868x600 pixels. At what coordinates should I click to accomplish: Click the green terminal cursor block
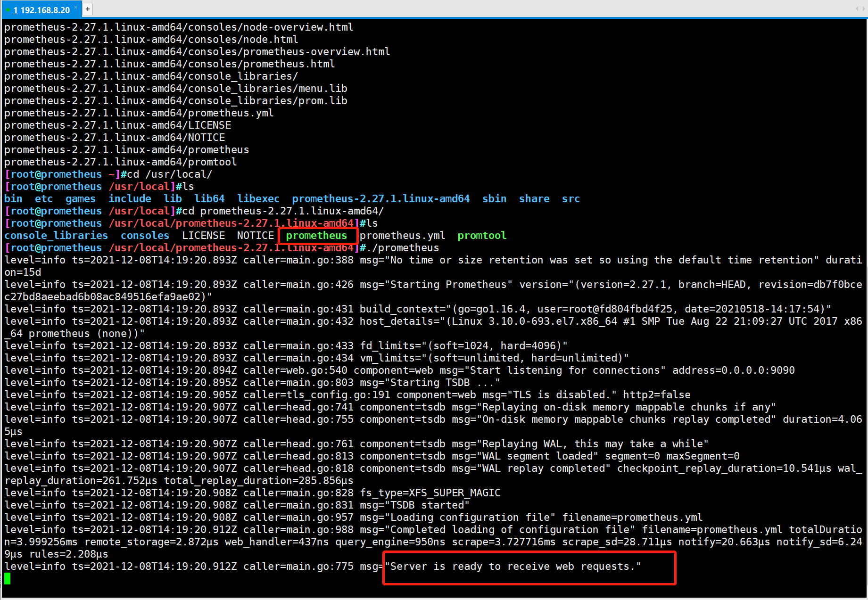tap(7, 578)
